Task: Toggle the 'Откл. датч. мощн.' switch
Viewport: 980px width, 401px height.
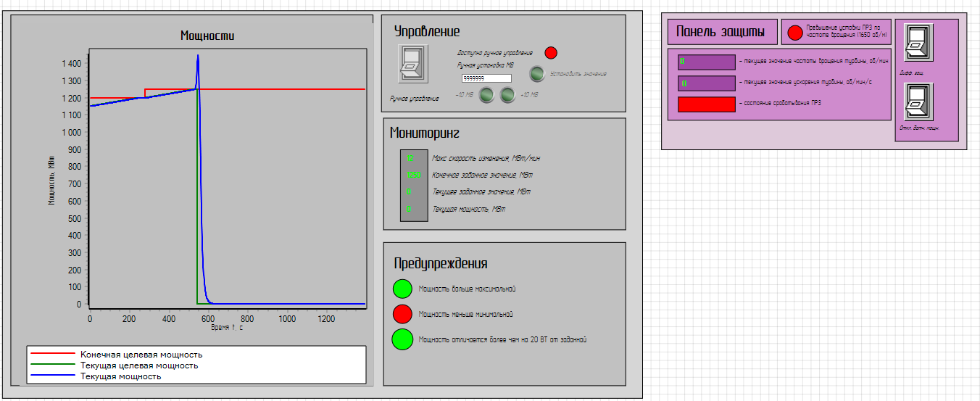Action: 918,102
